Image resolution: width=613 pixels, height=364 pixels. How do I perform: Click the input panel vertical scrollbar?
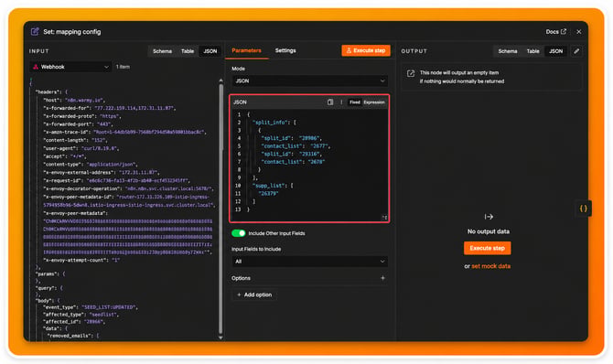tap(220, 208)
